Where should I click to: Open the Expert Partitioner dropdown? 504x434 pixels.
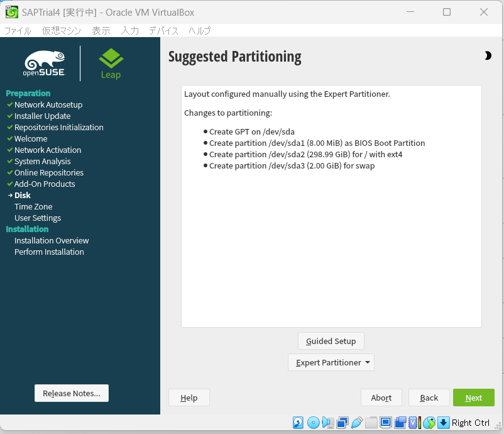click(x=331, y=362)
